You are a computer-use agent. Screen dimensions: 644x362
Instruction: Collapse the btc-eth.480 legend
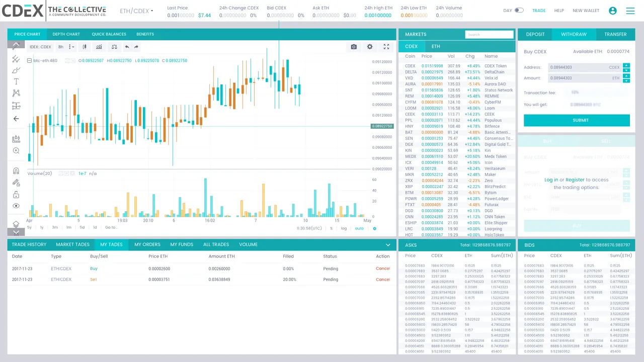point(30,61)
